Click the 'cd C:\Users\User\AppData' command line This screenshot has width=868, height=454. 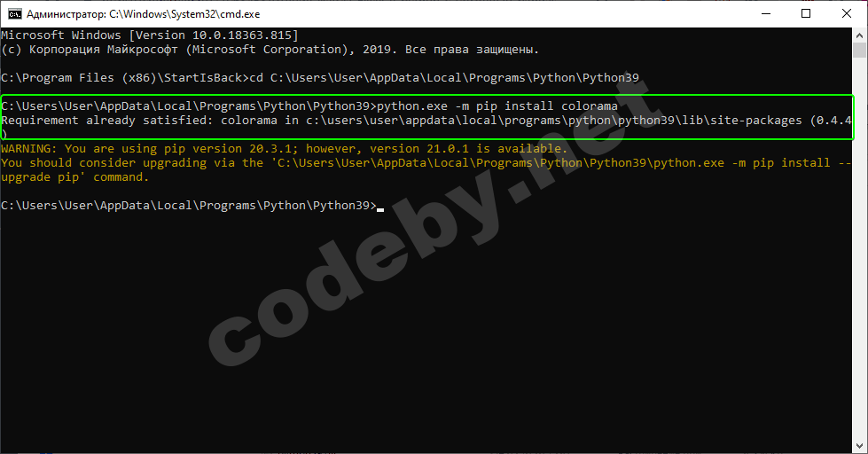tap(320, 78)
